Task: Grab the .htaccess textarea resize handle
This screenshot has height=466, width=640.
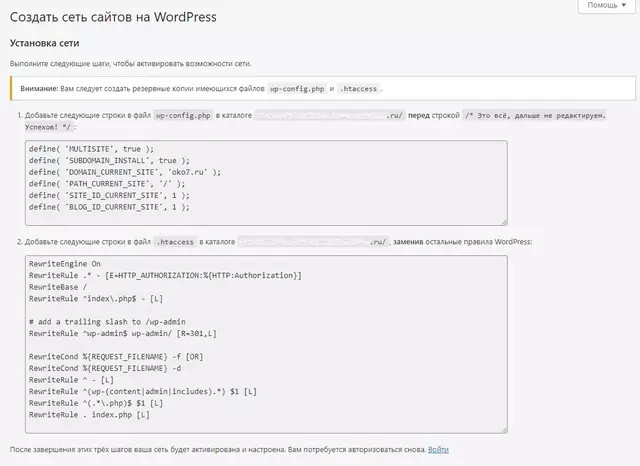Action: click(504, 430)
